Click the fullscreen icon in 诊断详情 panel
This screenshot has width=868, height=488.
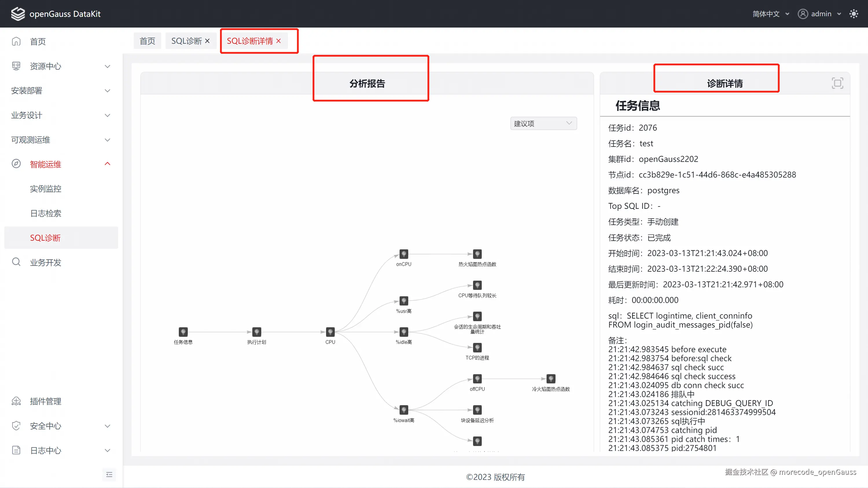tap(837, 83)
